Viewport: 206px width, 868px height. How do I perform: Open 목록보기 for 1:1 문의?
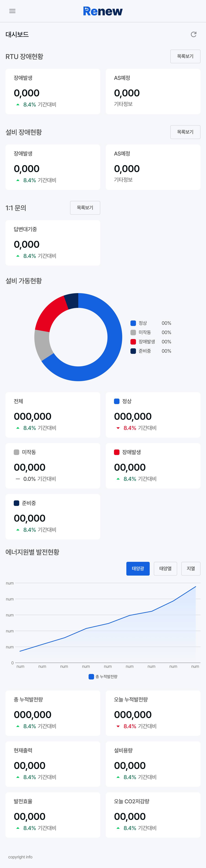[85, 208]
